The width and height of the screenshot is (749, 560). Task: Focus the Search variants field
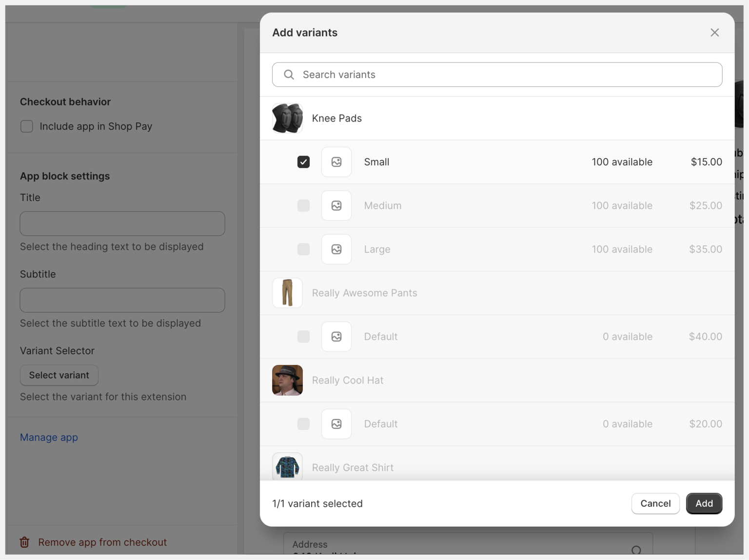497,75
